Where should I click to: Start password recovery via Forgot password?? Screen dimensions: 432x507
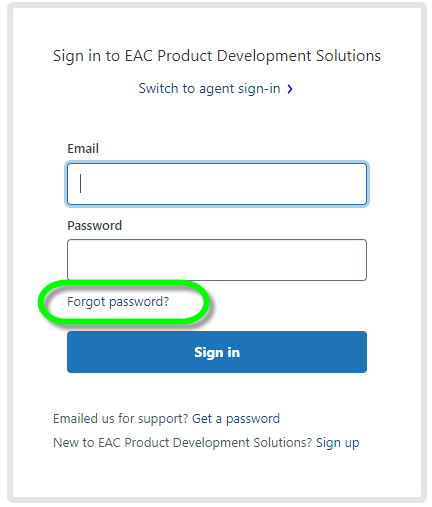point(118,302)
